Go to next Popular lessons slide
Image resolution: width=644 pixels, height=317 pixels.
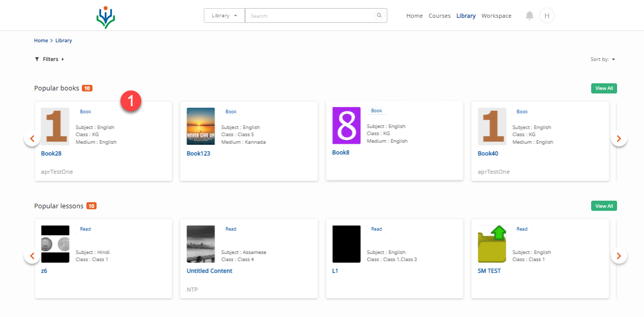(x=619, y=256)
